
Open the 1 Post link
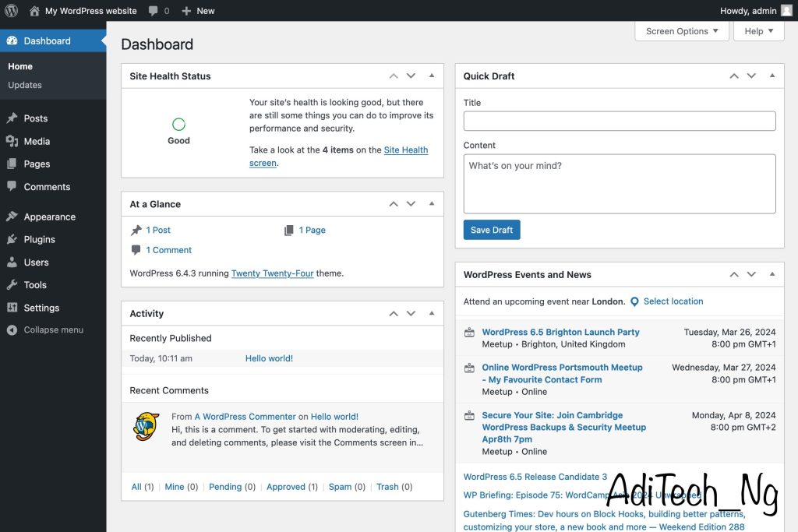157,230
